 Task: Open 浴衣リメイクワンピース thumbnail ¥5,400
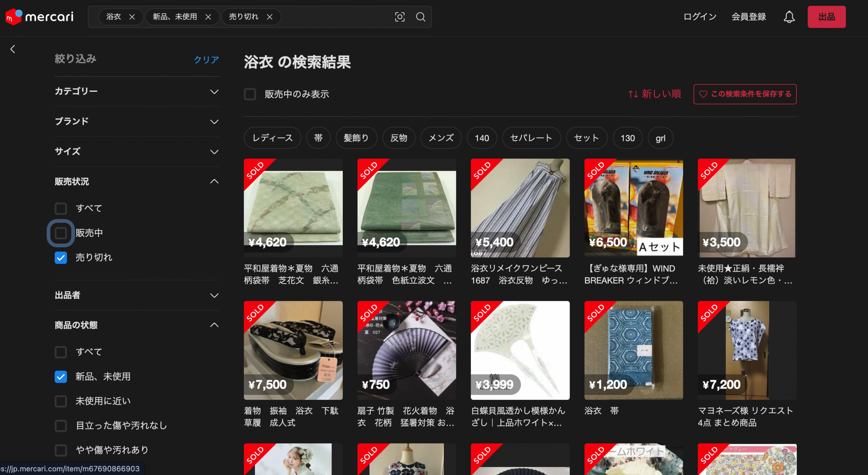tap(520, 208)
